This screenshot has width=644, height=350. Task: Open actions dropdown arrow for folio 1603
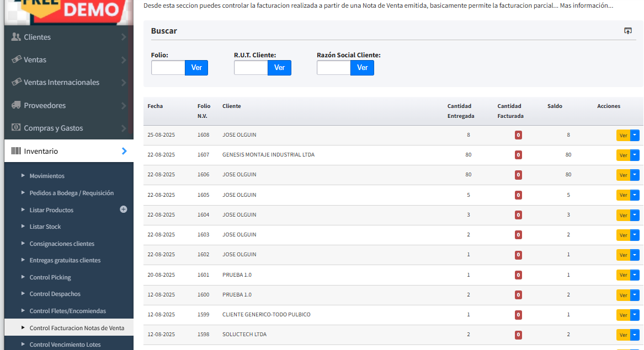[635, 235]
